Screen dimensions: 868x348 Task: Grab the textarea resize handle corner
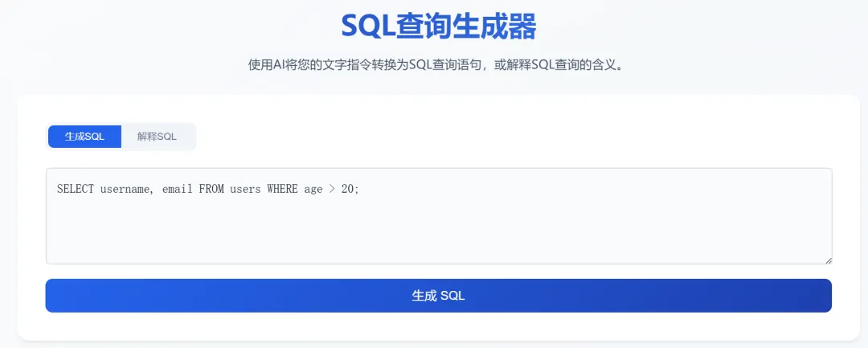pyautogui.click(x=827, y=259)
